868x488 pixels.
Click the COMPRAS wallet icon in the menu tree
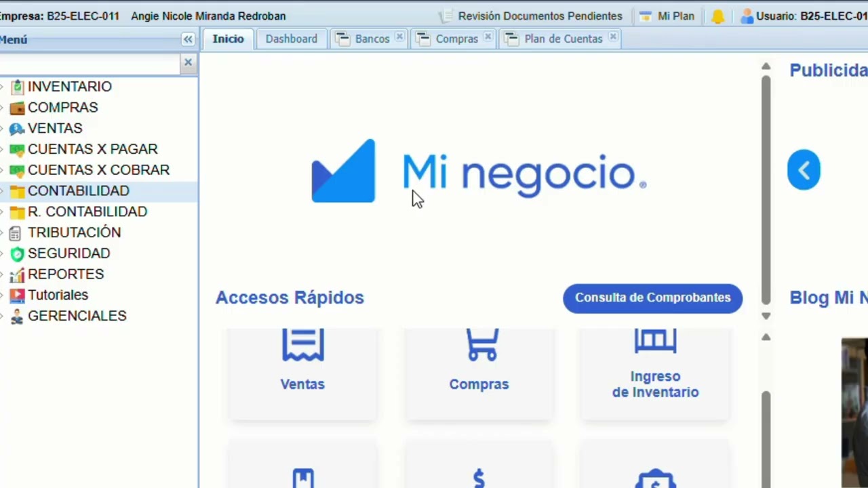coord(17,108)
